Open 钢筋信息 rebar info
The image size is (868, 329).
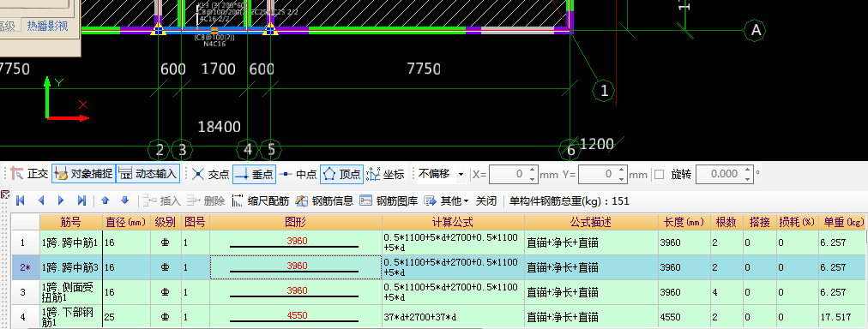pos(324,200)
